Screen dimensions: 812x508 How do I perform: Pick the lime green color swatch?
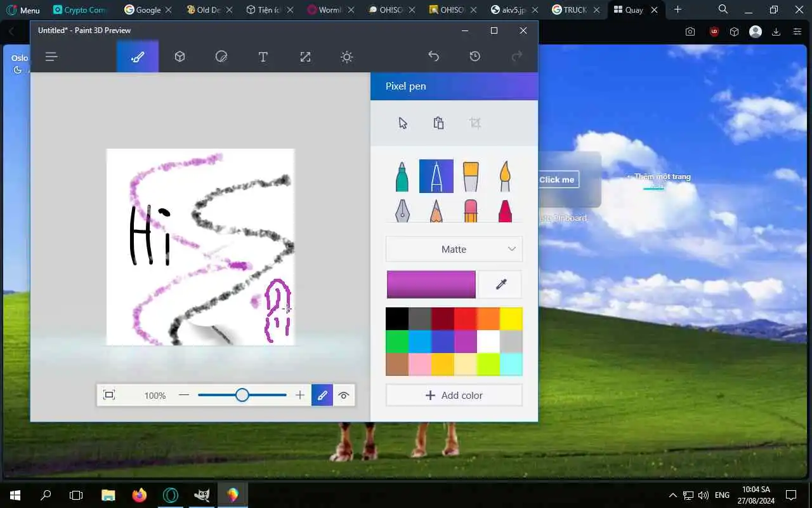pyautogui.click(x=488, y=364)
